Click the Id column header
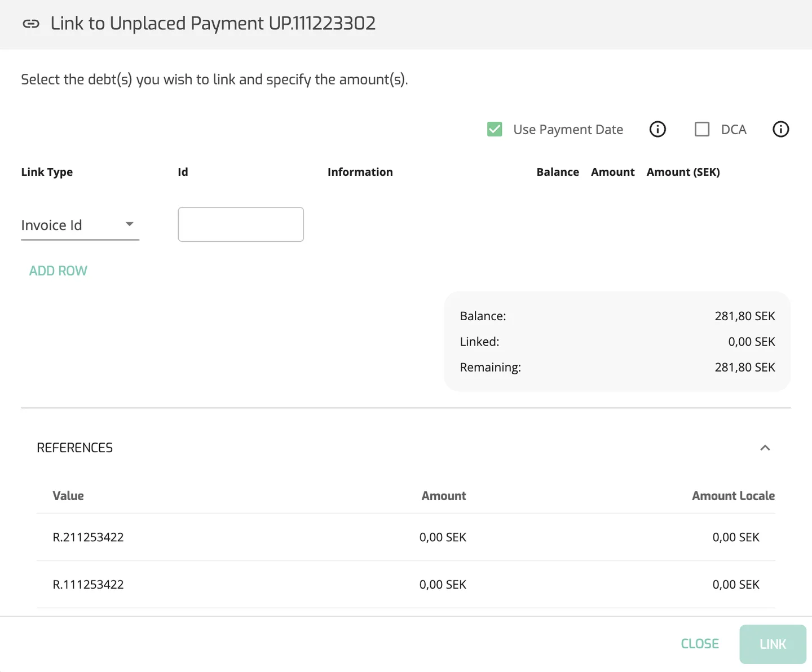Viewport: 812px width, 672px height. coord(183,172)
